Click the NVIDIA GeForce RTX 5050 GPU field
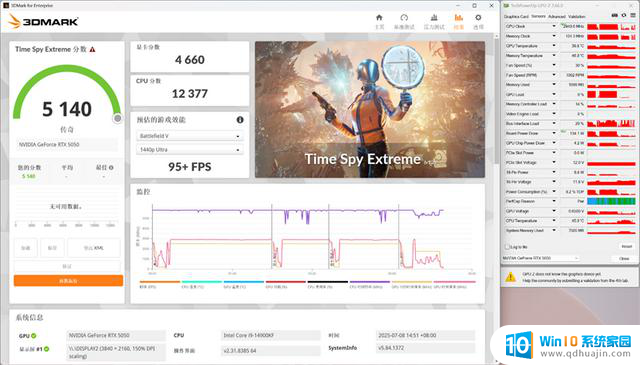 click(x=116, y=336)
